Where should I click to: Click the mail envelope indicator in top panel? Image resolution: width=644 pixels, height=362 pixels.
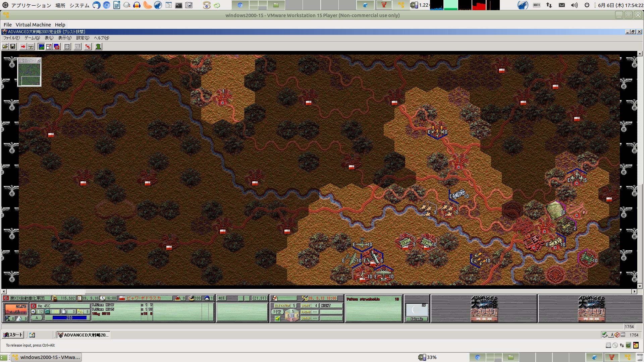click(562, 5)
